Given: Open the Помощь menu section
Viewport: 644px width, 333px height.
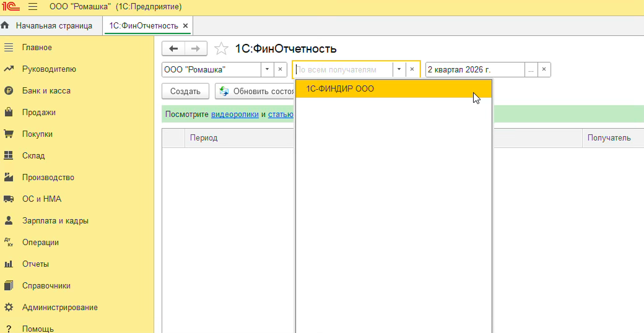Looking at the screenshot, I should click(x=38, y=329).
